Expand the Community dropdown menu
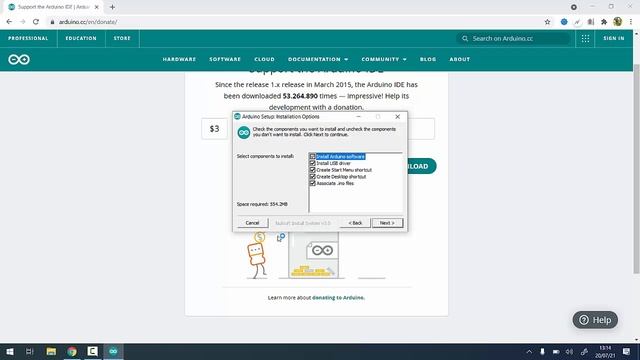This screenshot has height=360, width=640. click(384, 60)
